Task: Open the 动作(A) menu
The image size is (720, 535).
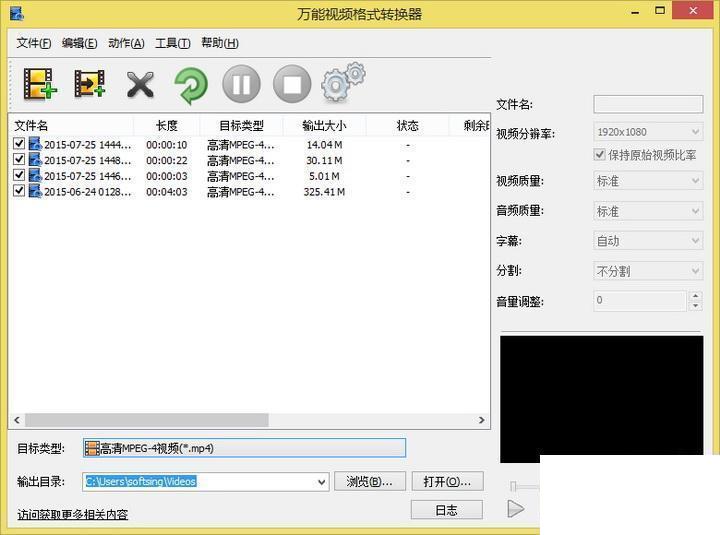Action: click(x=126, y=43)
